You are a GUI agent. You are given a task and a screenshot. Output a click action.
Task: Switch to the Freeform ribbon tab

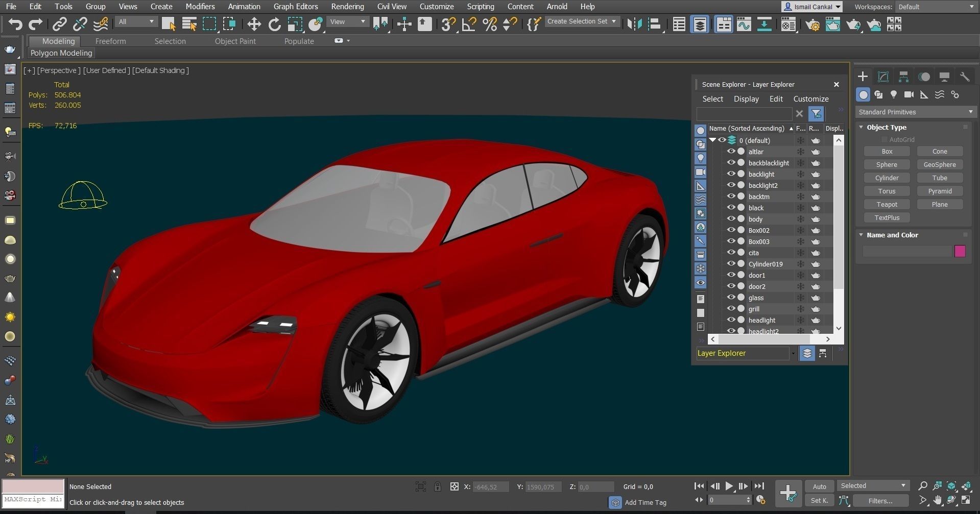tap(110, 41)
